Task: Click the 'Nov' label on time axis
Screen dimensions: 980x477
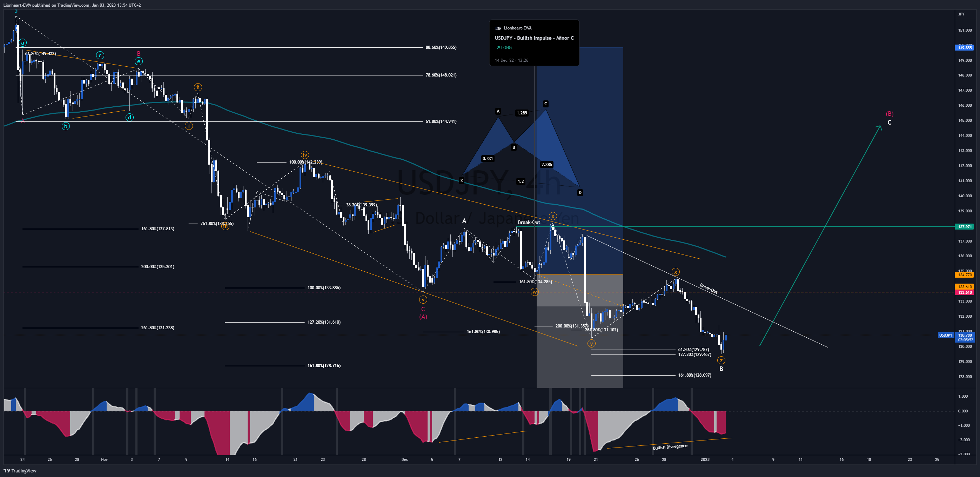Action: 104,459
